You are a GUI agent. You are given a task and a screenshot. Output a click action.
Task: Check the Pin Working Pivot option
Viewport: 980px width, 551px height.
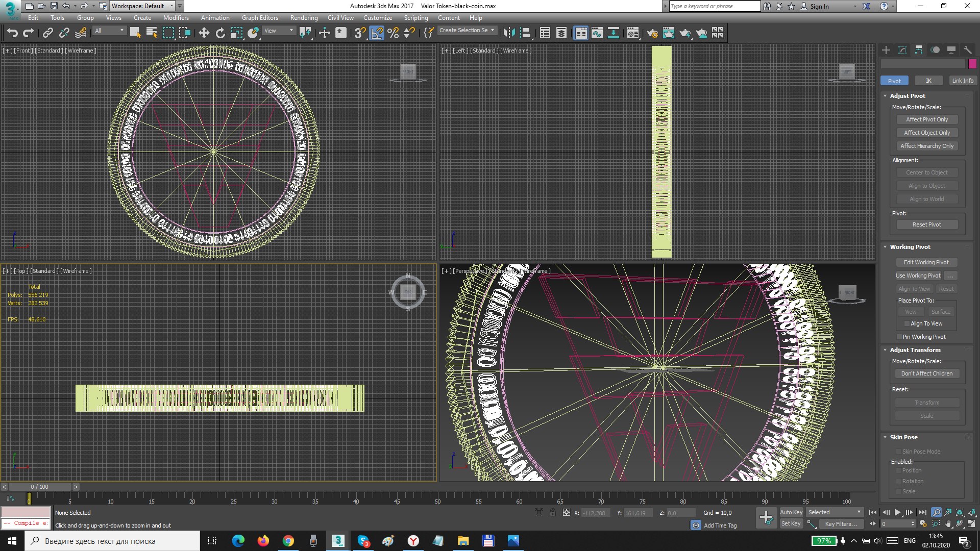coord(899,337)
